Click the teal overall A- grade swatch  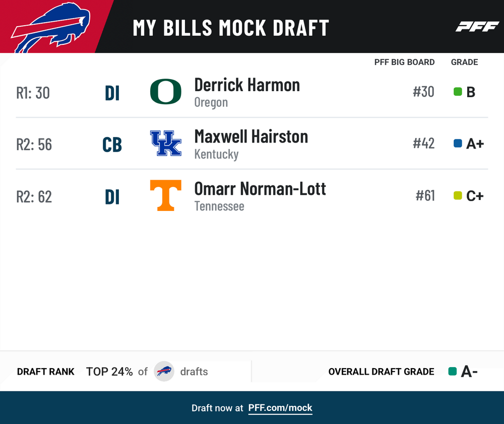click(453, 371)
